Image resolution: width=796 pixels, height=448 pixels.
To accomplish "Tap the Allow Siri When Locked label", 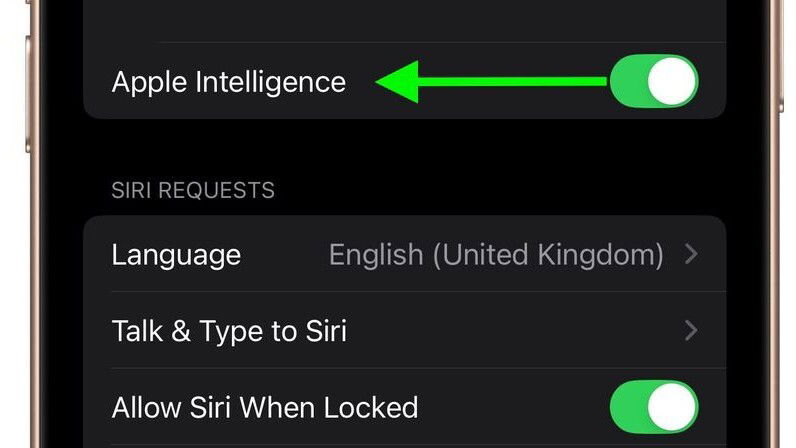I will click(264, 408).
